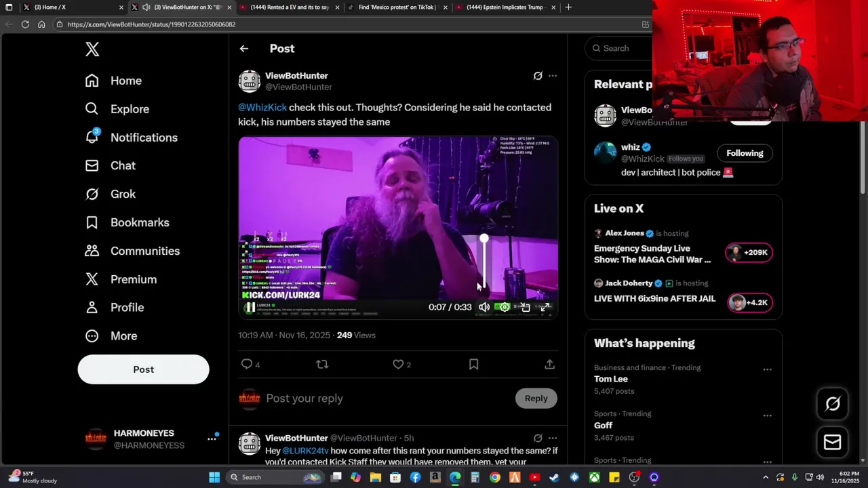Switch to the Home / X tab
The width and height of the screenshot is (868, 488).
(x=73, y=7)
